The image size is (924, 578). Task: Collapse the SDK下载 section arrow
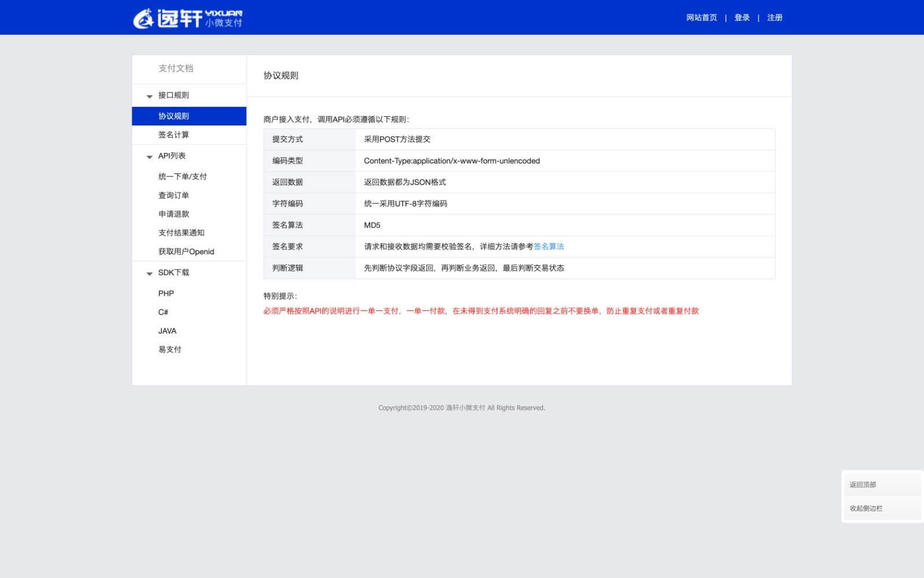[x=150, y=274]
